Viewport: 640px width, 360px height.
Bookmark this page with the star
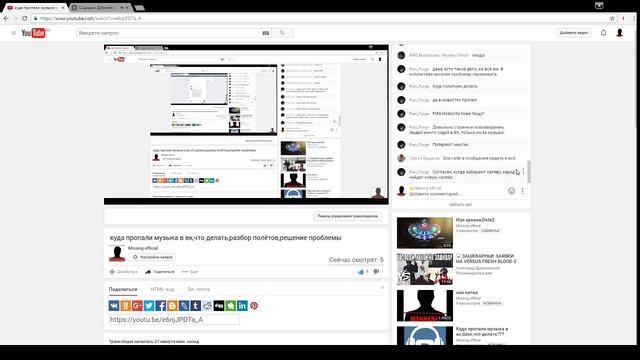point(612,18)
